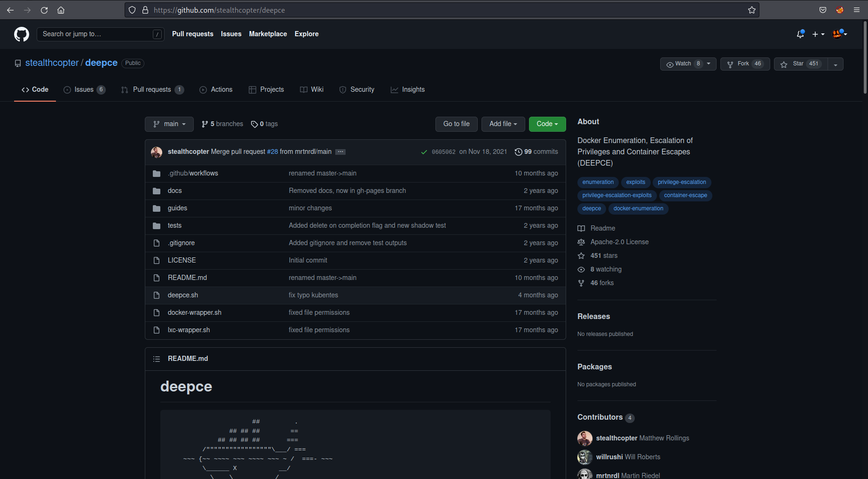
Task: Open willrushi contributor avatar
Action: pyautogui.click(x=585, y=457)
